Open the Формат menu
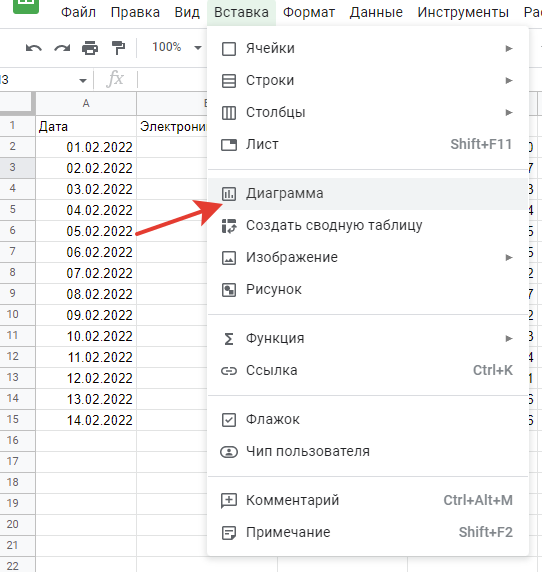 (x=309, y=12)
